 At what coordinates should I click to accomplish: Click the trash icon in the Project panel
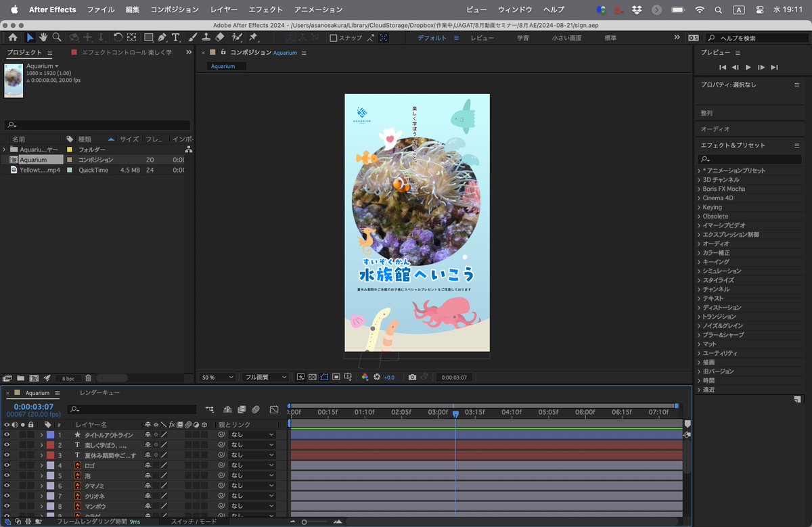click(x=89, y=378)
